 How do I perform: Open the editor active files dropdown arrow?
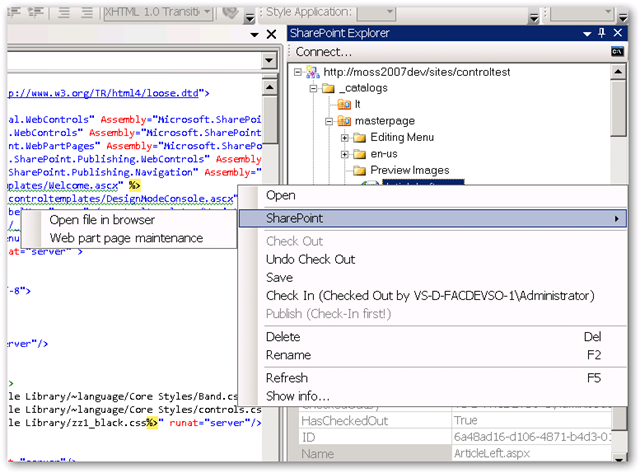254,35
